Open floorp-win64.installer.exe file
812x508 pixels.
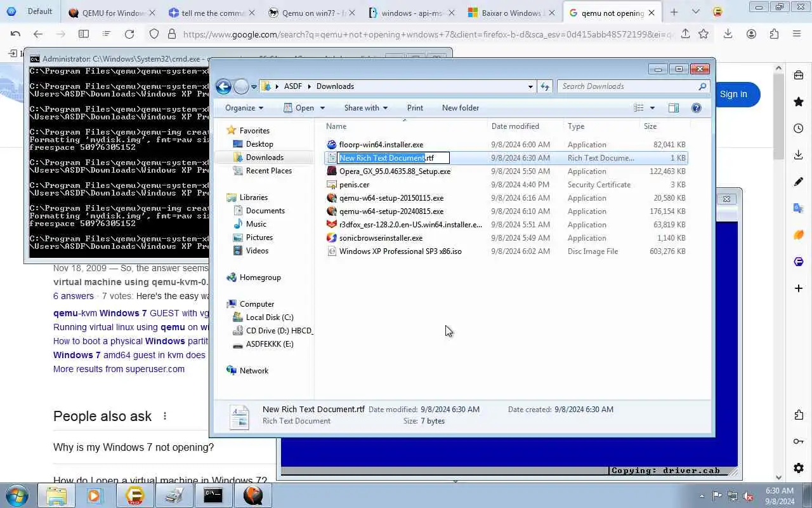[381, 145]
